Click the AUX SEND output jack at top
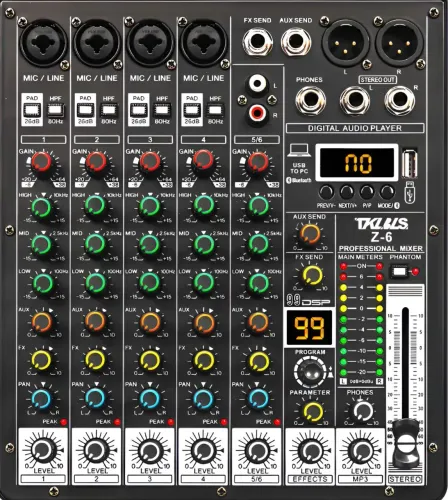 click(295, 42)
